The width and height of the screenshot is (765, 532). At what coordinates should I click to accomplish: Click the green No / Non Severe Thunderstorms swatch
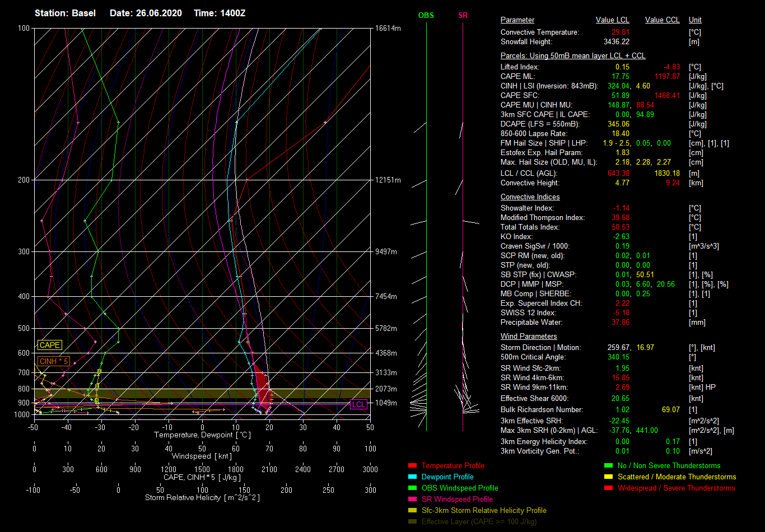(609, 466)
